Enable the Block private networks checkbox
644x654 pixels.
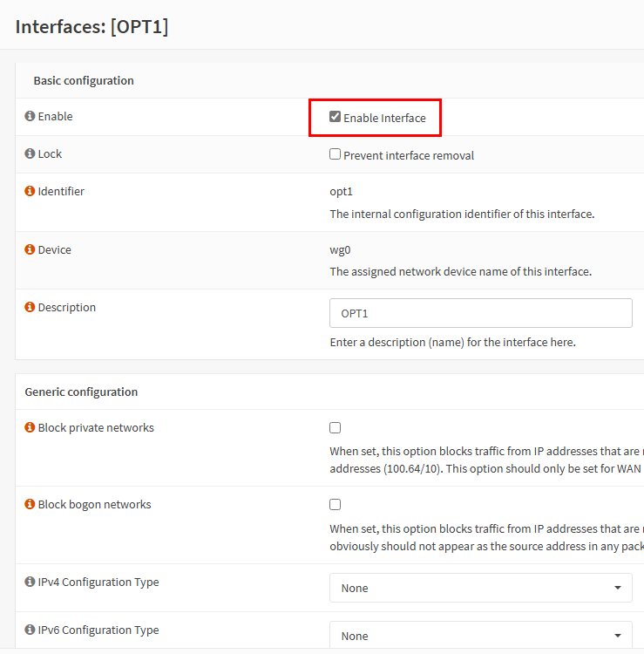[x=335, y=428]
